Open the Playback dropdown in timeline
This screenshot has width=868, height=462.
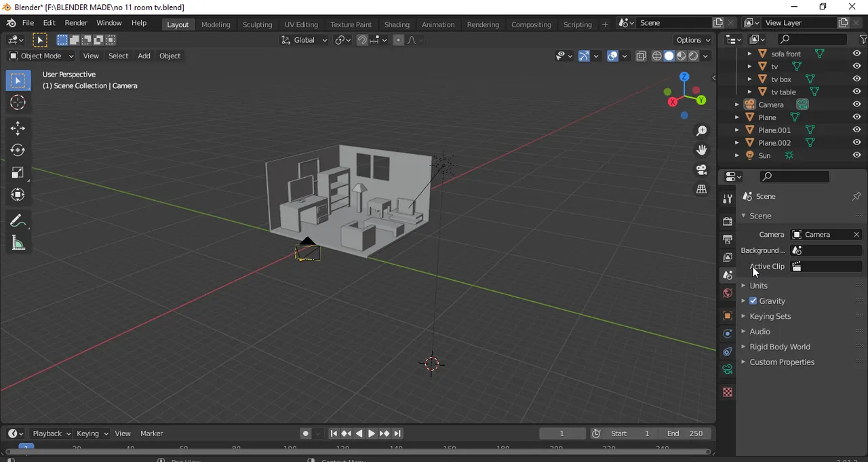[52, 434]
